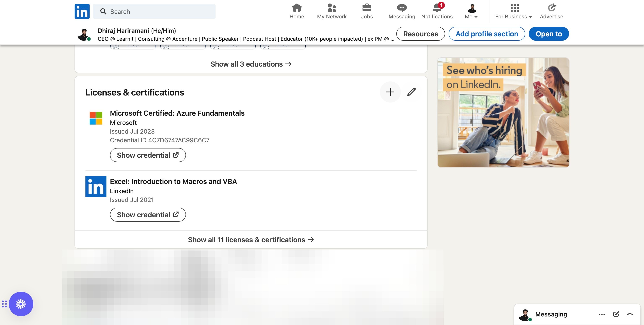This screenshot has height=325, width=644.
Task: Show credential for Excel Macros and VBA
Action: pyautogui.click(x=148, y=214)
